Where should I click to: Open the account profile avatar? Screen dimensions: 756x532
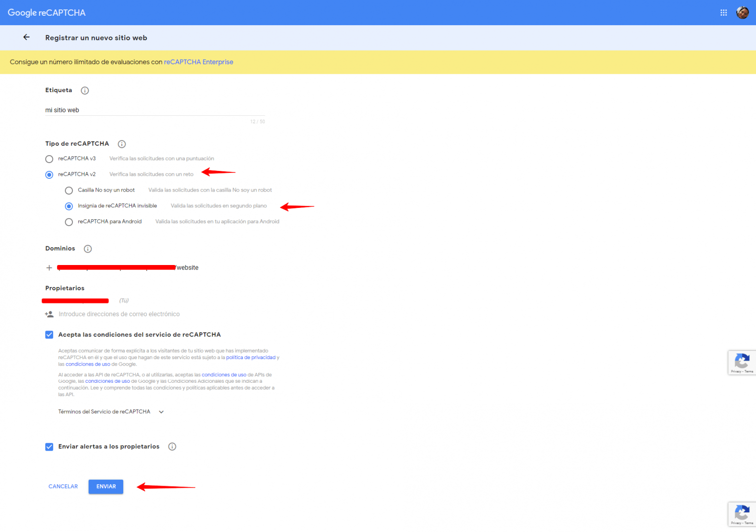(x=742, y=13)
